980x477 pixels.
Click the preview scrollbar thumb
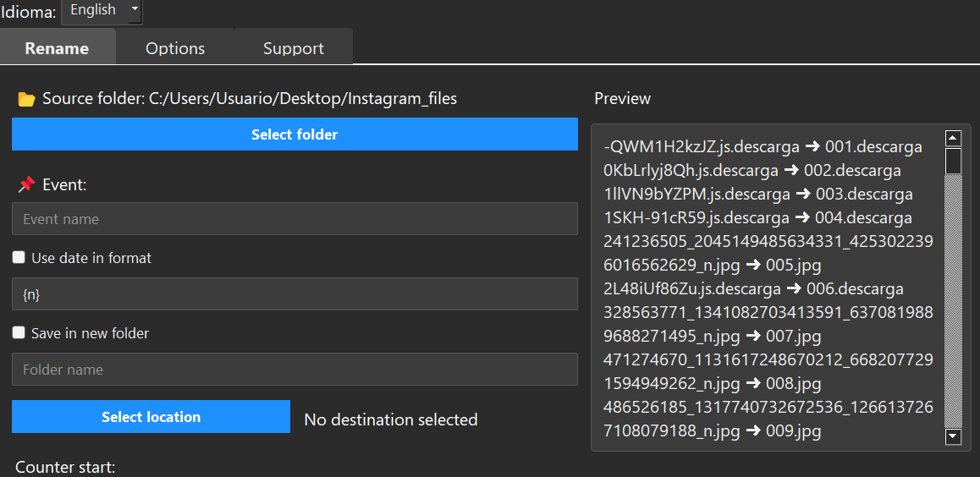(x=953, y=161)
